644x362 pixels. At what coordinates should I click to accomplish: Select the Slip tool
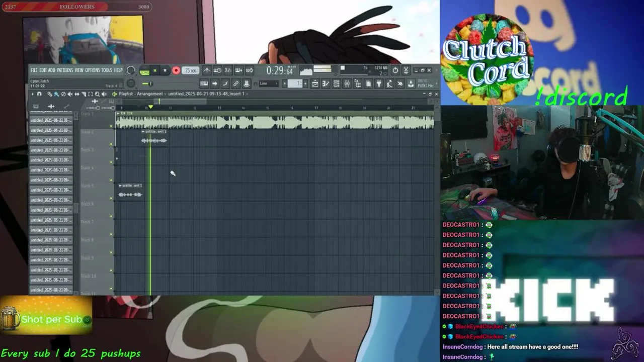click(x=77, y=94)
